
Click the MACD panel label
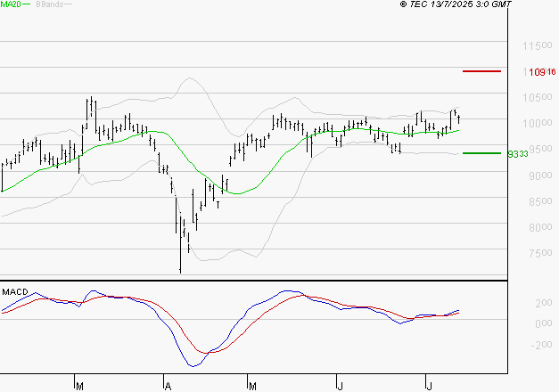click(15, 291)
